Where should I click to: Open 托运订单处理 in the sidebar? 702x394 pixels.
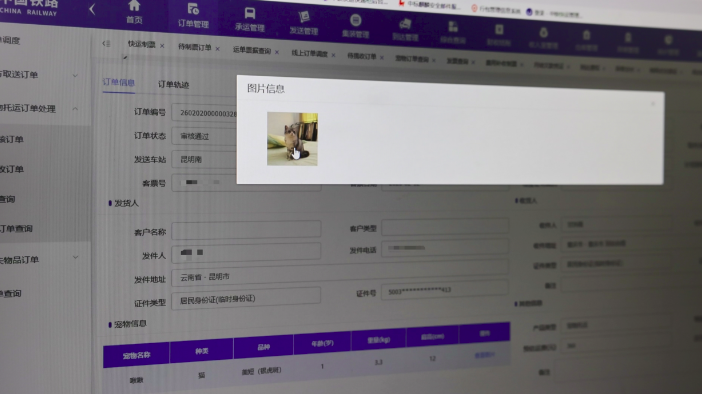27,108
